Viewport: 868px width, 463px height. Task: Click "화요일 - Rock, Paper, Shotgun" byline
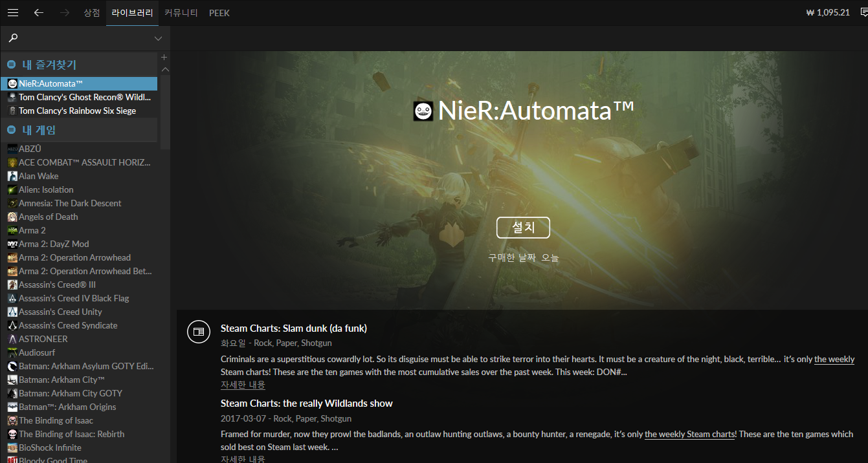point(276,343)
